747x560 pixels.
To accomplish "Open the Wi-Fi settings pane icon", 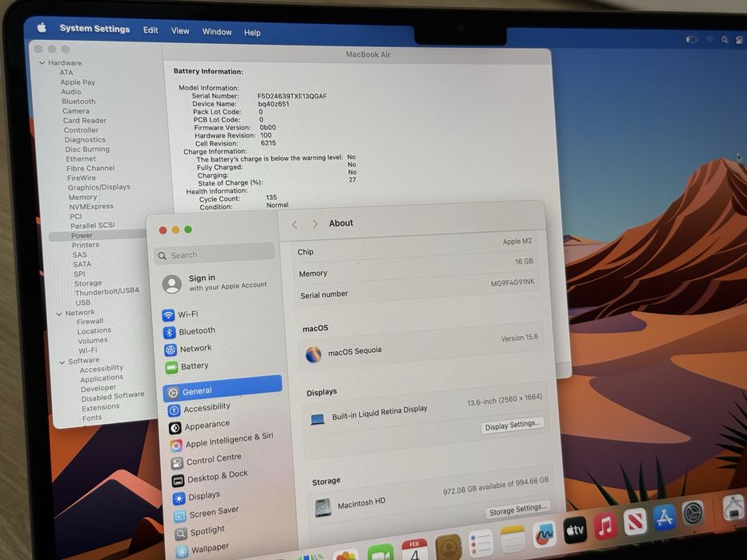I will pyautogui.click(x=168, y=315).
